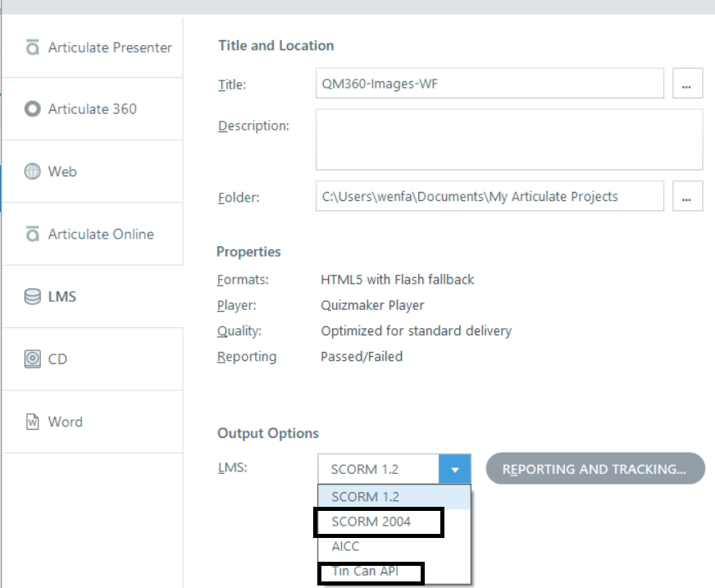
Task: Pick Tin Can API option
Action: [x=365, y=572]
